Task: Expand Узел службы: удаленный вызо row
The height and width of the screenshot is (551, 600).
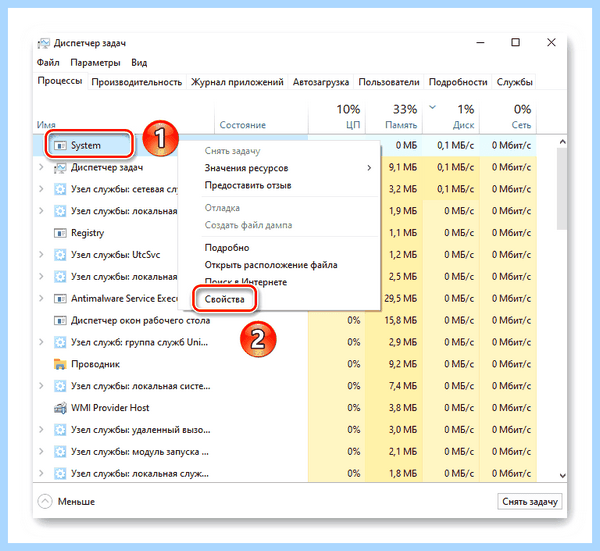Action: point(41,429)
